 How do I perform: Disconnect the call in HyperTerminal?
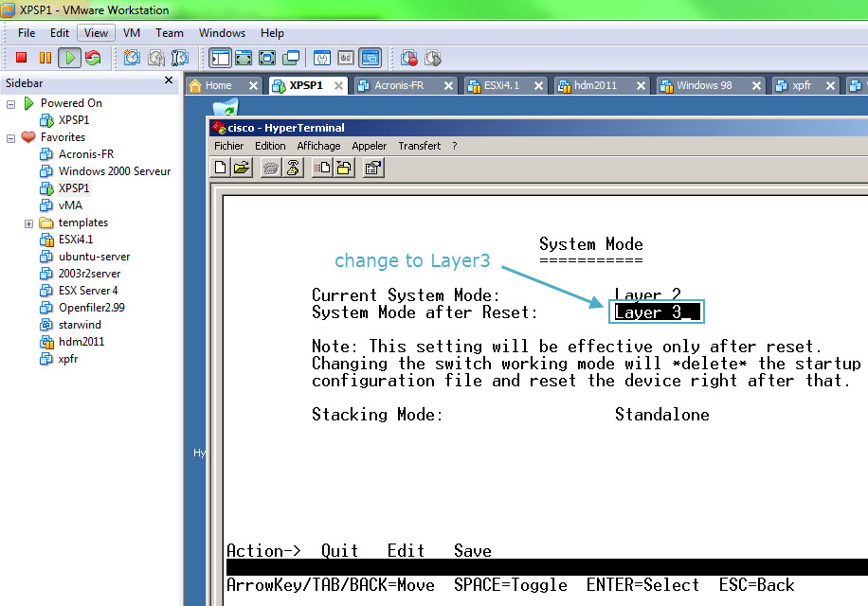(292, 168)
